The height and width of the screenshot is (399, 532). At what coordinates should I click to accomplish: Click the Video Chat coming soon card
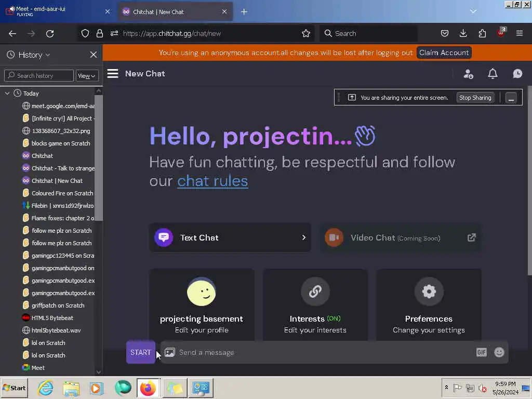[x=401, y=237]
